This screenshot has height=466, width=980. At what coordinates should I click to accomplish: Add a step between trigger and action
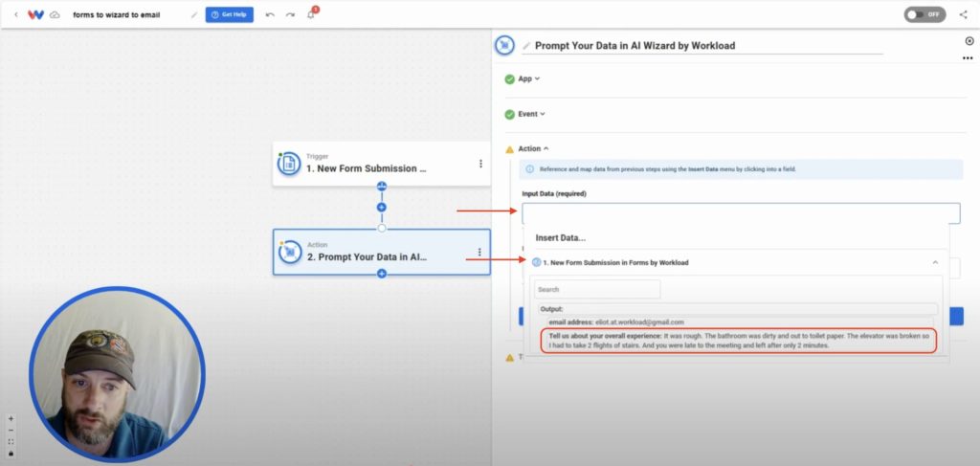382,207
